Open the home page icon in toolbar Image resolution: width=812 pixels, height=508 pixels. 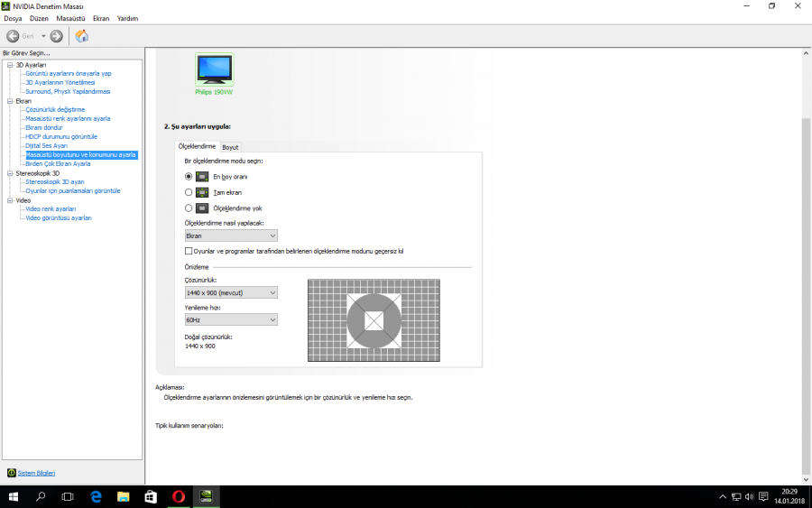tap(82, 36)
